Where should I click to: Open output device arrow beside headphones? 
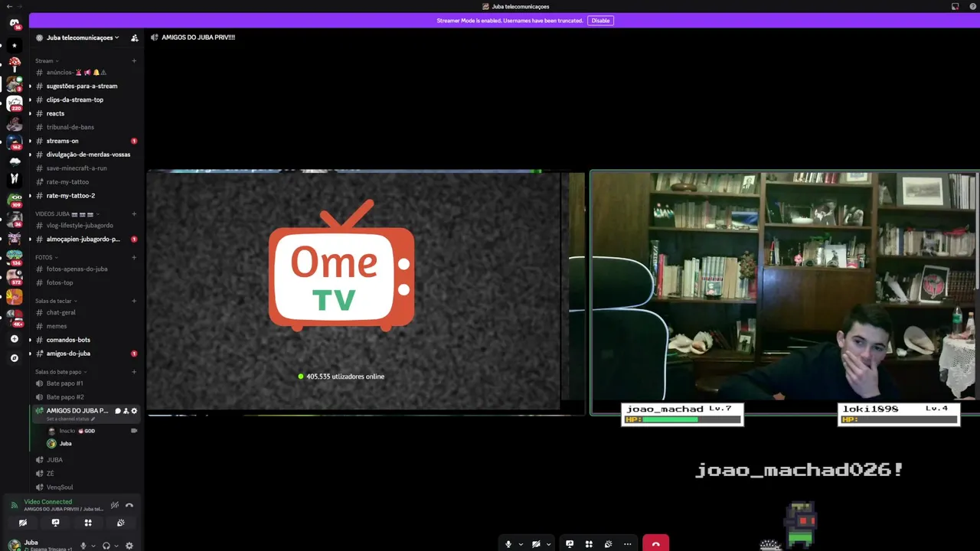click(x=116, y=546)
